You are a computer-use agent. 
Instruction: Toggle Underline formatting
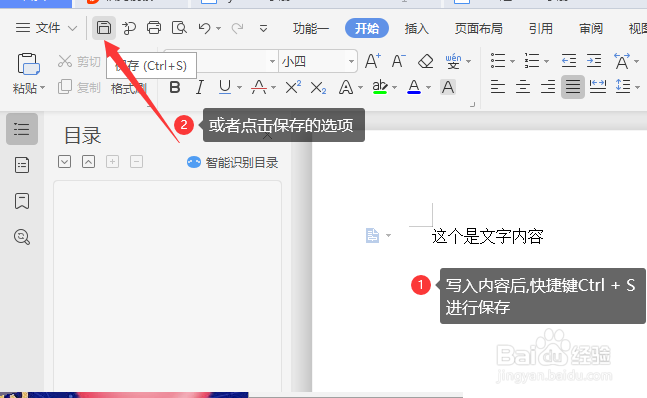coord(225,87)
